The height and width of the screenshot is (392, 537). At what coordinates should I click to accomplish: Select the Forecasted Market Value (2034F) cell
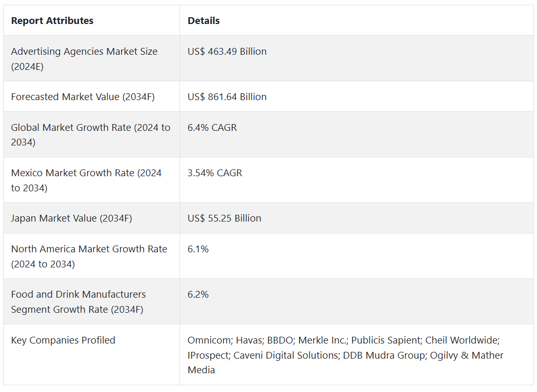coord(83,97)
